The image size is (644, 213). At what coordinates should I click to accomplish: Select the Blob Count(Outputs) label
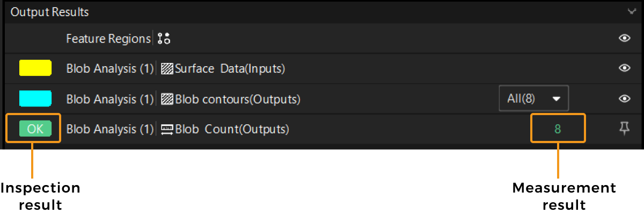click(x=232, y=130)
